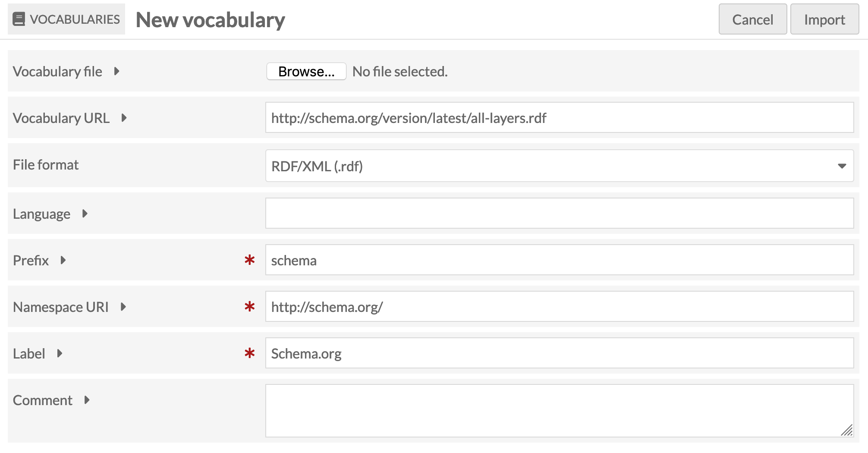
Task: Expand the Vocabulary file help arrow
Action: coord(116,71)
